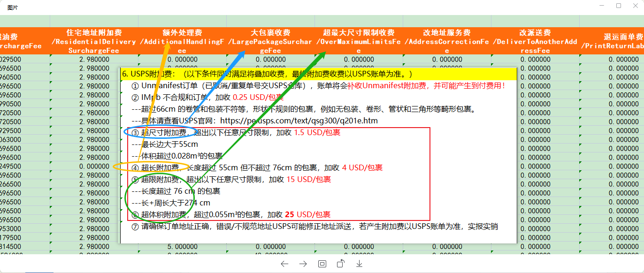Click the '---长+周长大于274 cm' line

171,203
